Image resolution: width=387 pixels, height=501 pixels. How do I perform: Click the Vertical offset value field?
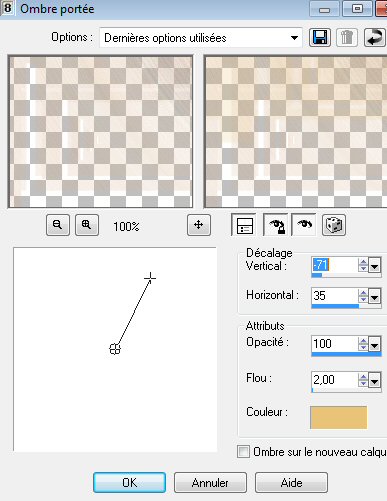coord(334,265)
